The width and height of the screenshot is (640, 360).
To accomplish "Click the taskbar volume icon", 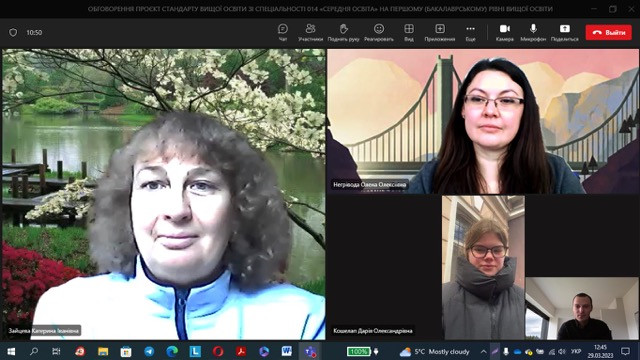I will click(x=562, y=351).
